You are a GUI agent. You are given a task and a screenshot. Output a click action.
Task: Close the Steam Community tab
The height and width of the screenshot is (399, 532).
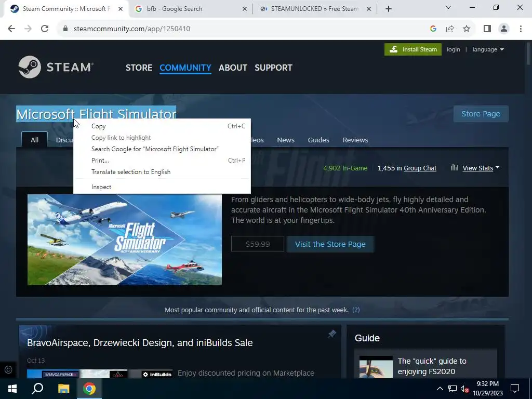[121, 9]
